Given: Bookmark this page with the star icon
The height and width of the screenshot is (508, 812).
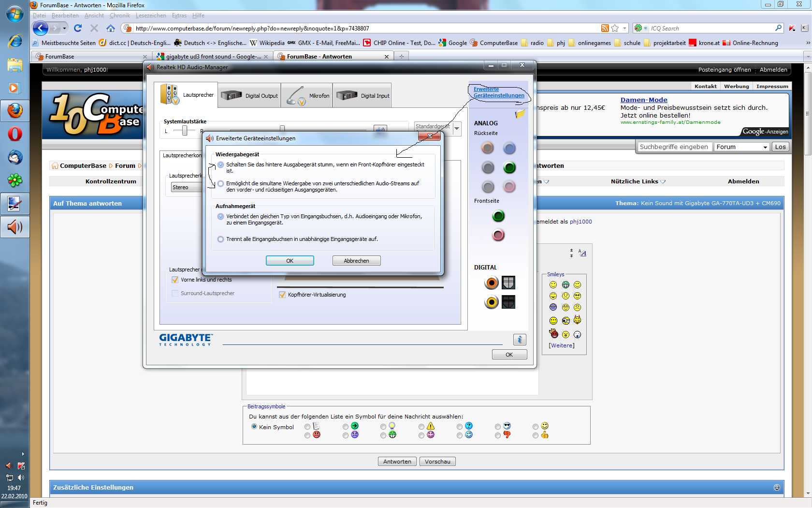Looking at the screenshot, I should tap(615, 28).
